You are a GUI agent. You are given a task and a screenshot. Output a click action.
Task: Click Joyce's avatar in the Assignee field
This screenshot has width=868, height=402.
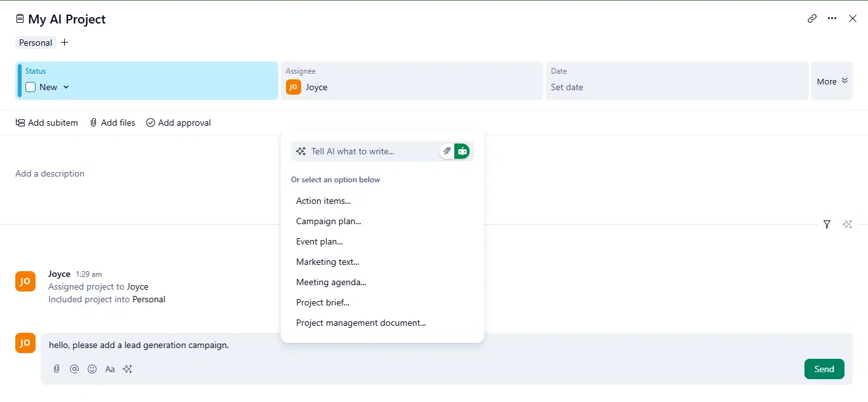tap(293, 87)
